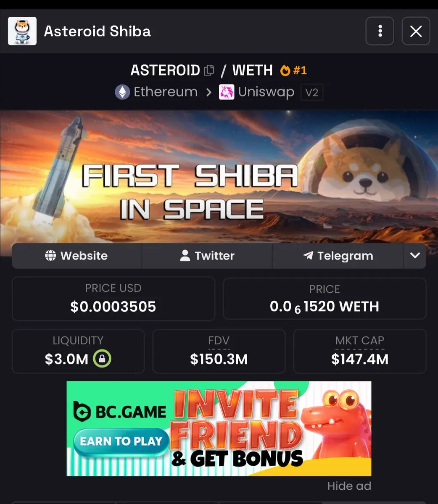
Task: Click the BC.GAME logo in ad
Action: tap(120, 411)
